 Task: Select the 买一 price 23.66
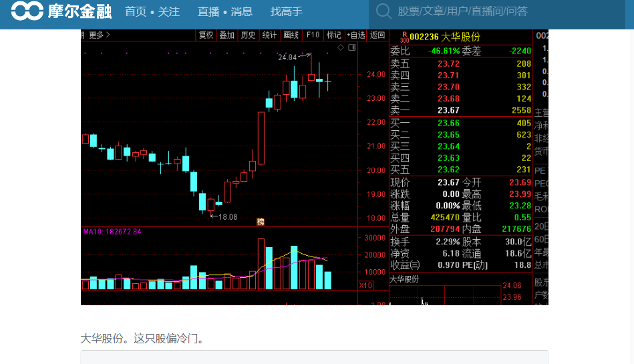448,123
